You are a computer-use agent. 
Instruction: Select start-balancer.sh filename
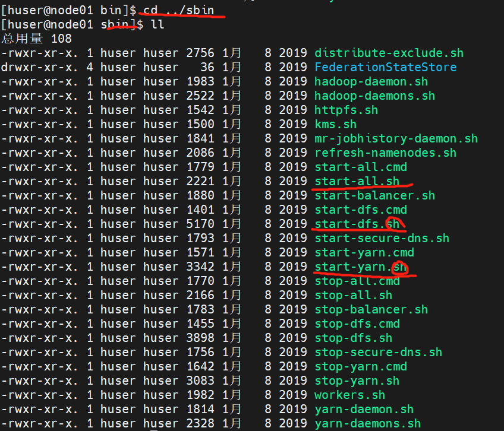(x=374, y=195)
